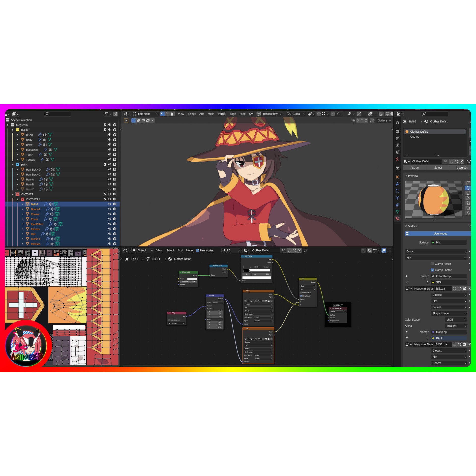Open the sRGB Color Space dropdown
Screen dimensions: 476x476
(456, 320)
